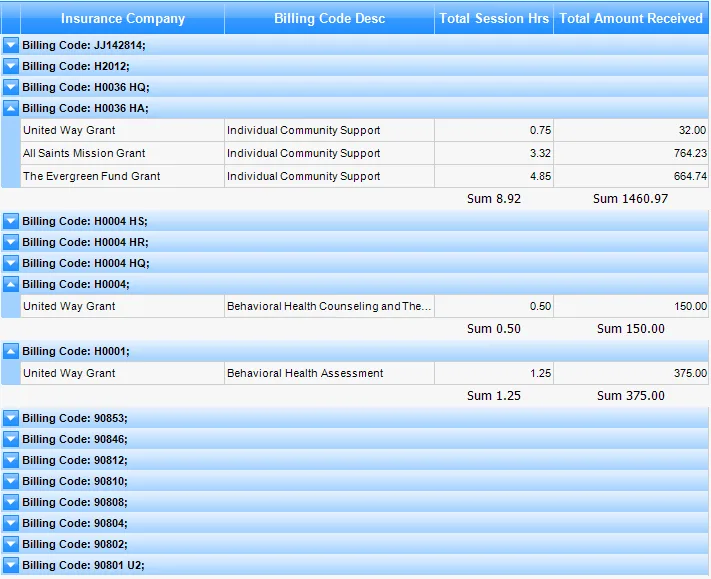The image size is (711, 579).
Task: Click the Sum 1.25 total
Action: [494, 396]
